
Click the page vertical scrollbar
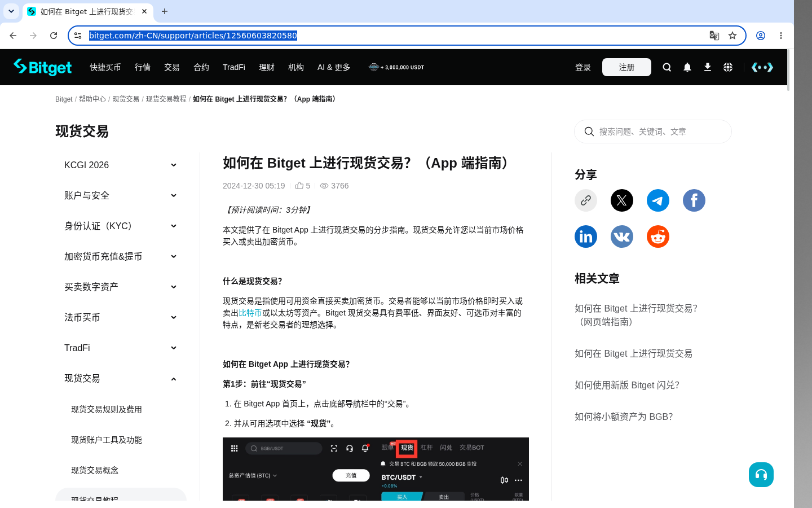(788, 71)
